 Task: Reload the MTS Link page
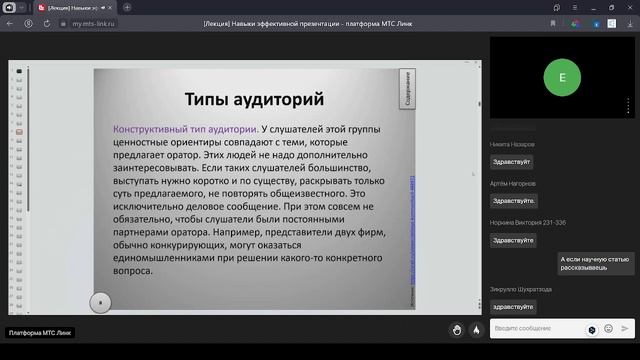click(x=47, y=24)
